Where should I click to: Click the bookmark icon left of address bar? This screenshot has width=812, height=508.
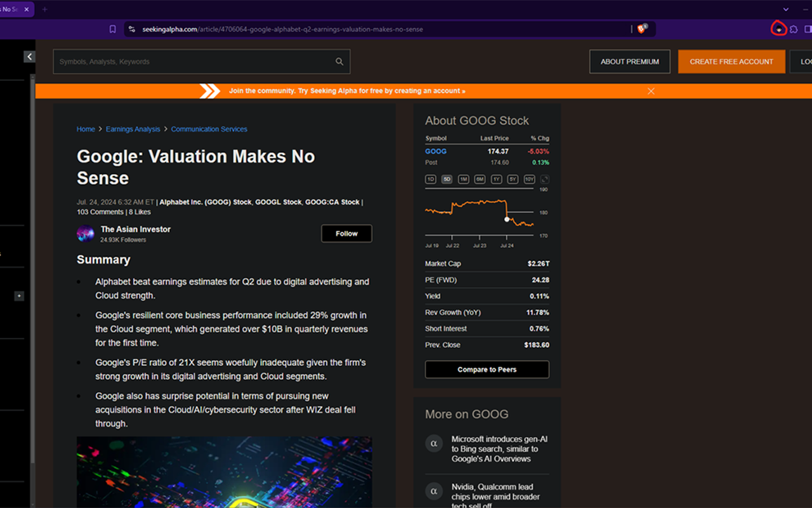(x=112, y=29)
